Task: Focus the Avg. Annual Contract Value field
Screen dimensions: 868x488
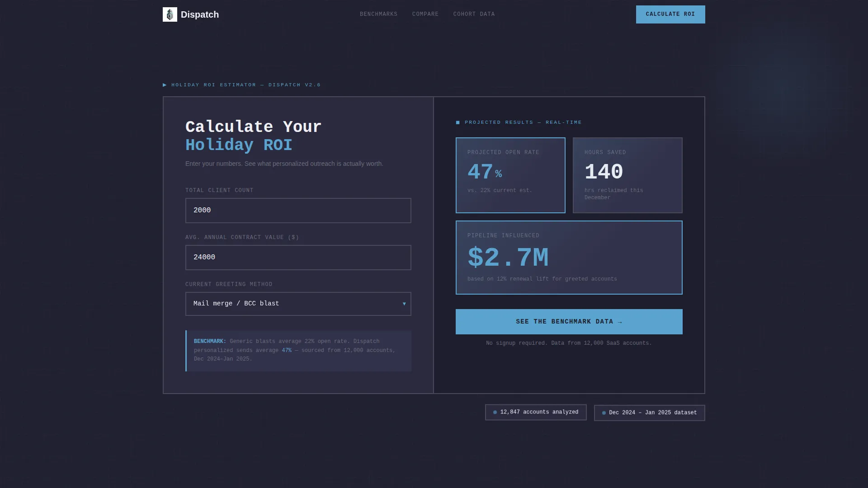Action: pos(298,258)
